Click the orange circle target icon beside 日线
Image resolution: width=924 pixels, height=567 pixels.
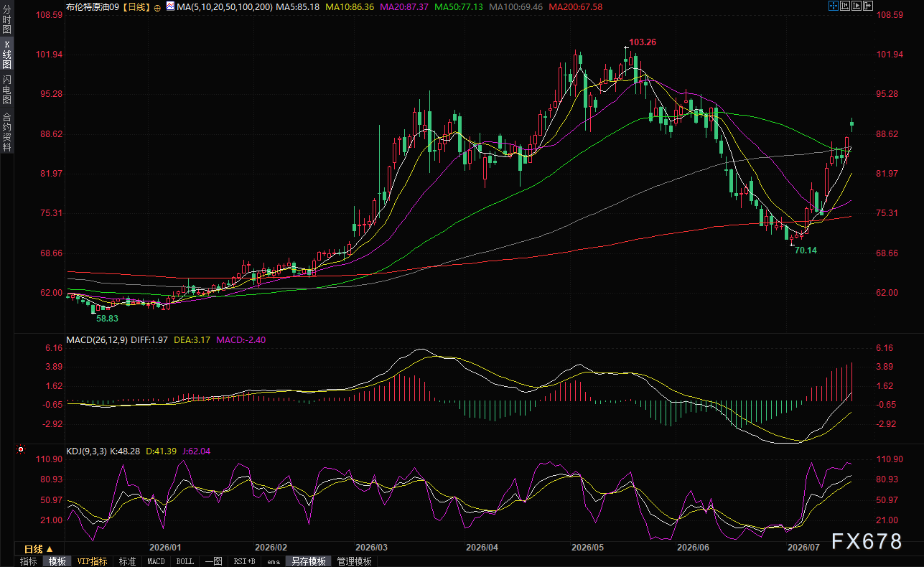point(157,7)
